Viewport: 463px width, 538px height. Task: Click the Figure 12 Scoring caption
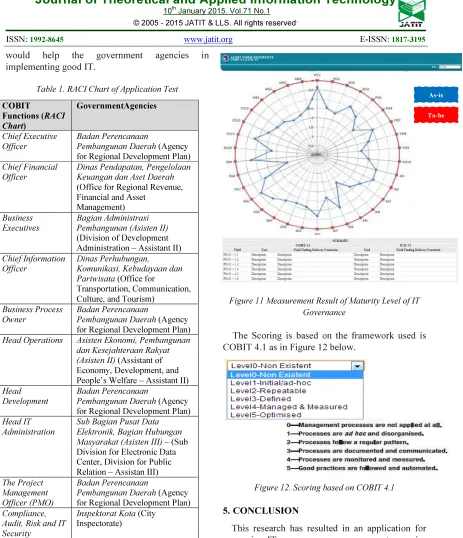[x=324, y=488]
